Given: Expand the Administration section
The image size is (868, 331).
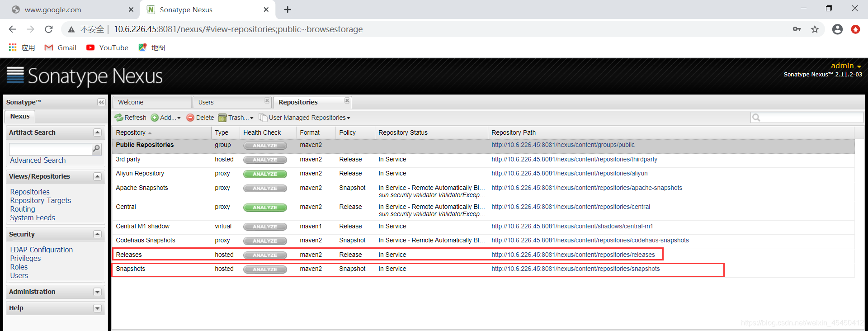Looking at the screenshot, I should pos(97,292).
